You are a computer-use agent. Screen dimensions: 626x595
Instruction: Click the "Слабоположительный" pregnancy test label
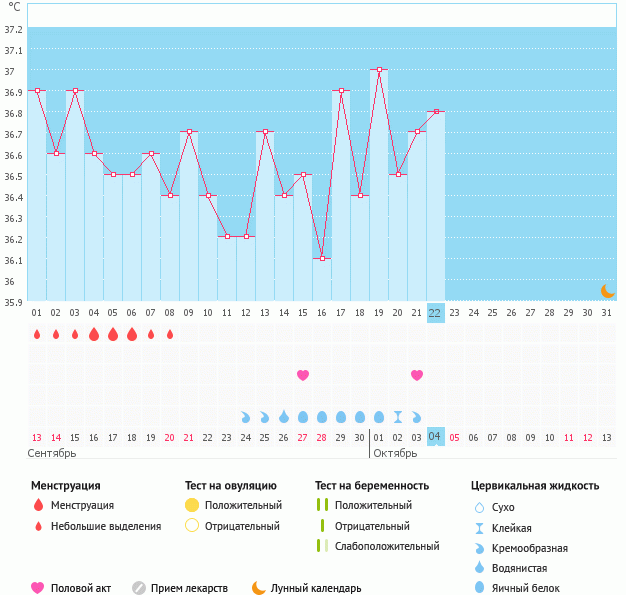click(387, 546)
